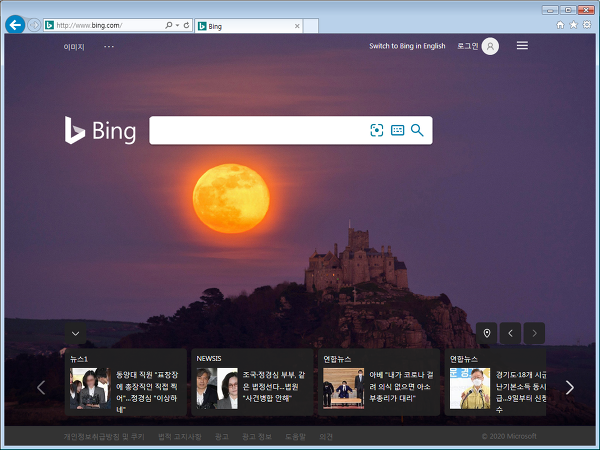Screen dimensions: 600x450
Task: Open the hamburger settings menu
Action: [522, 46]
